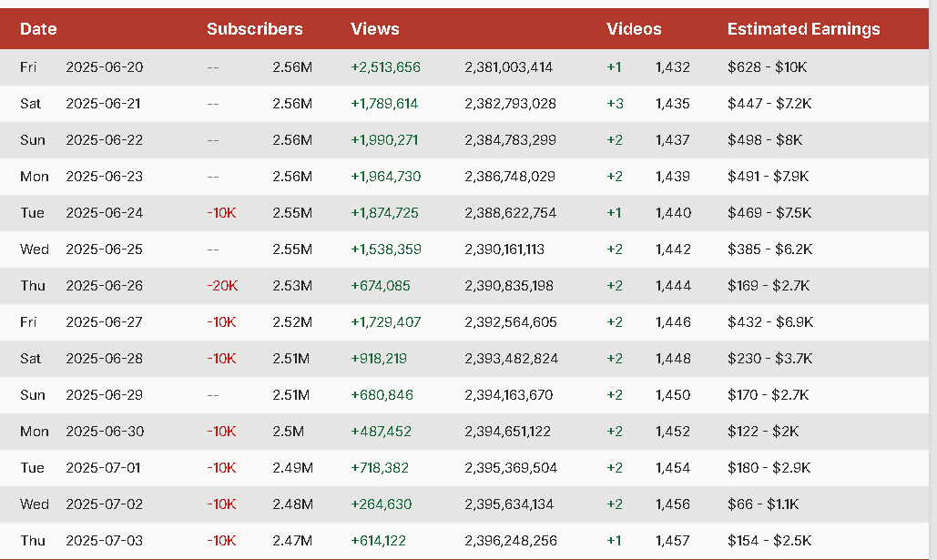Click the Date column header
Image resolution: width=937 pixels, height=560 pixels.
[x=38, y=29]
